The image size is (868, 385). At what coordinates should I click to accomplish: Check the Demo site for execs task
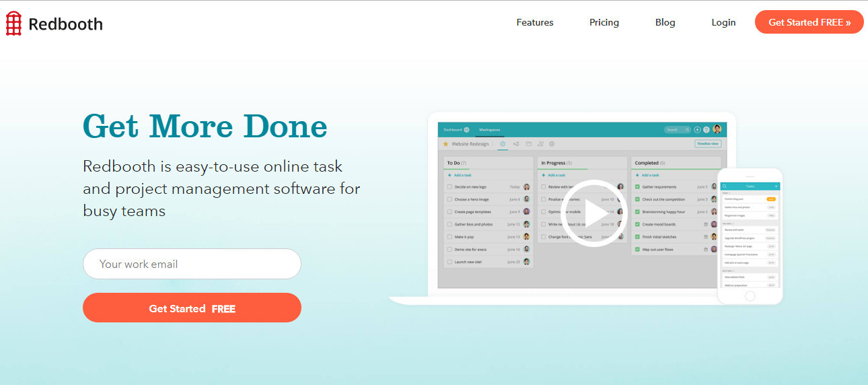pyautogui.click(x=449, y=249)
